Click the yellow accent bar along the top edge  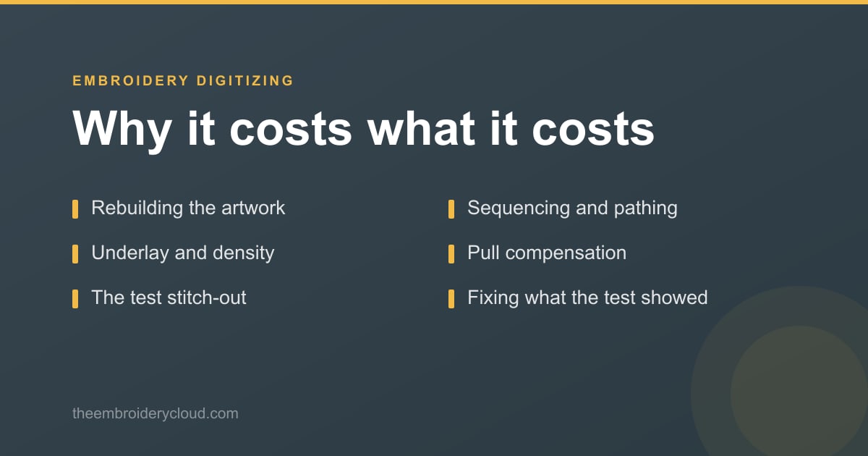(x=434, y=2)
